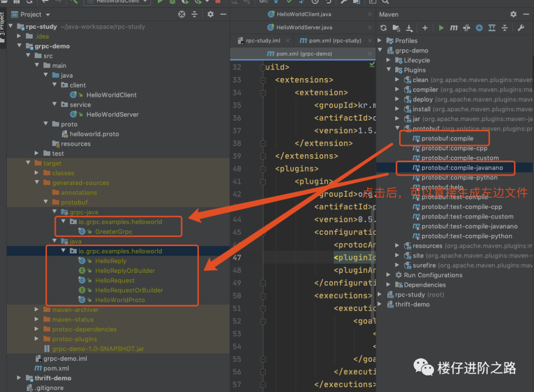Click generate sources and update folders icon in Maven toolbar

click(396, 28)
